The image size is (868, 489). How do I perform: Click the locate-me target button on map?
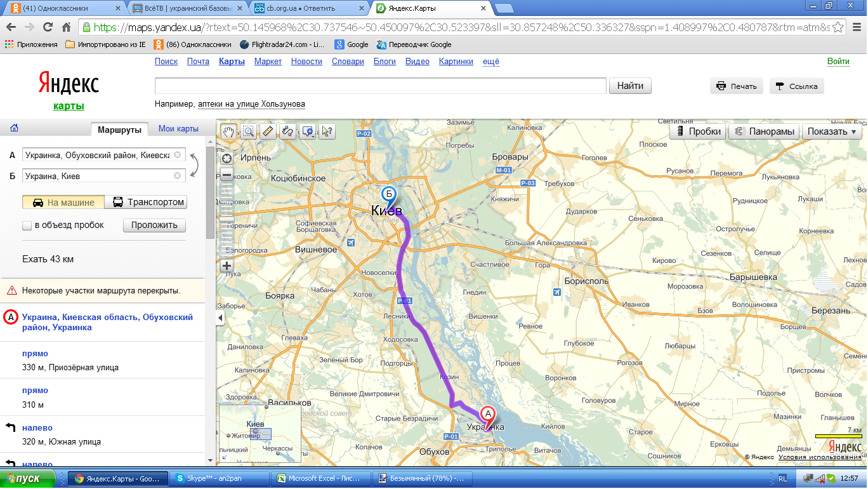227,158
